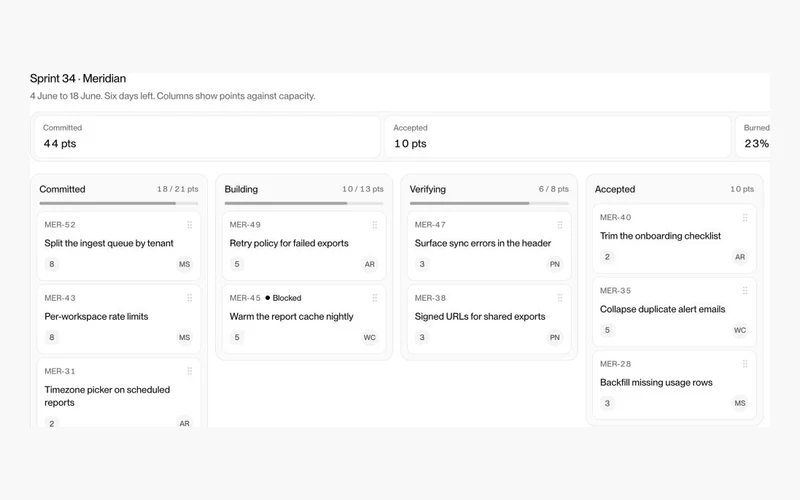Open card Split the ingest queue by tenant

point(119,246)
